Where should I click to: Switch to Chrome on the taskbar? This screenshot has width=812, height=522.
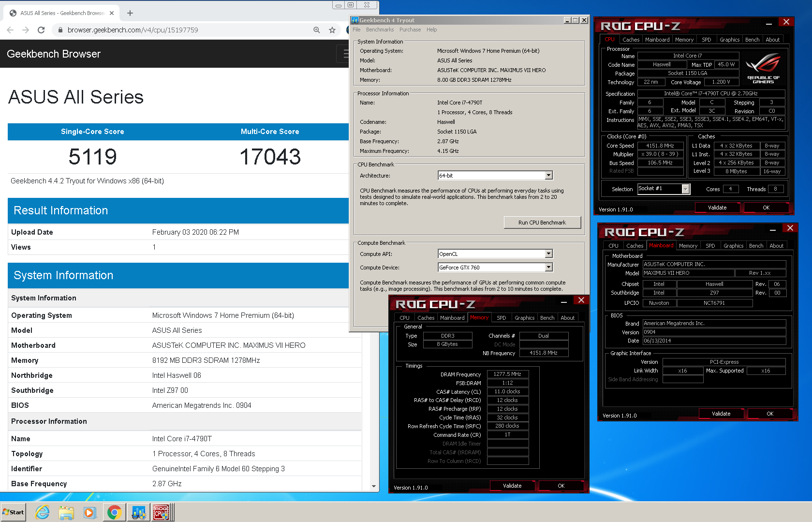tap(114, 512)
